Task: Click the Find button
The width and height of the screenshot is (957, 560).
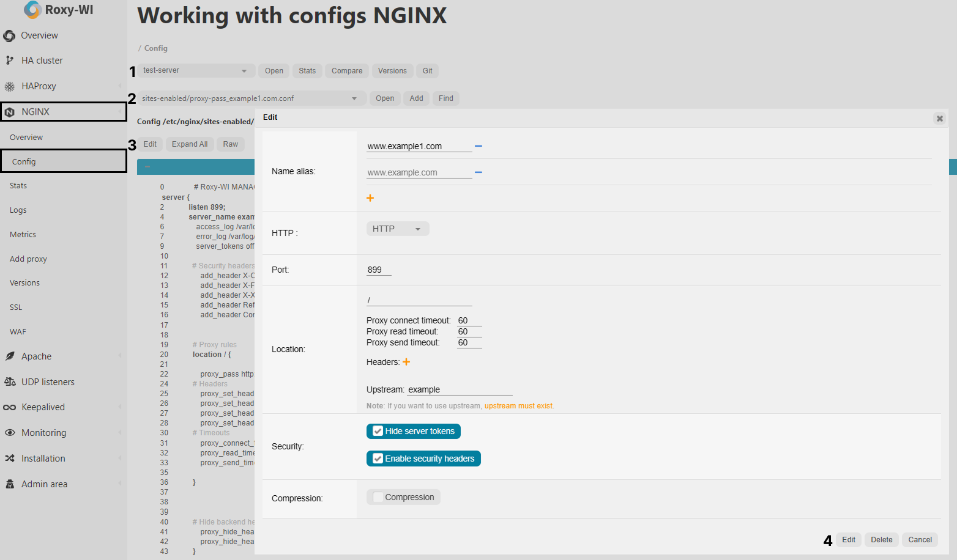Action: 446,98
